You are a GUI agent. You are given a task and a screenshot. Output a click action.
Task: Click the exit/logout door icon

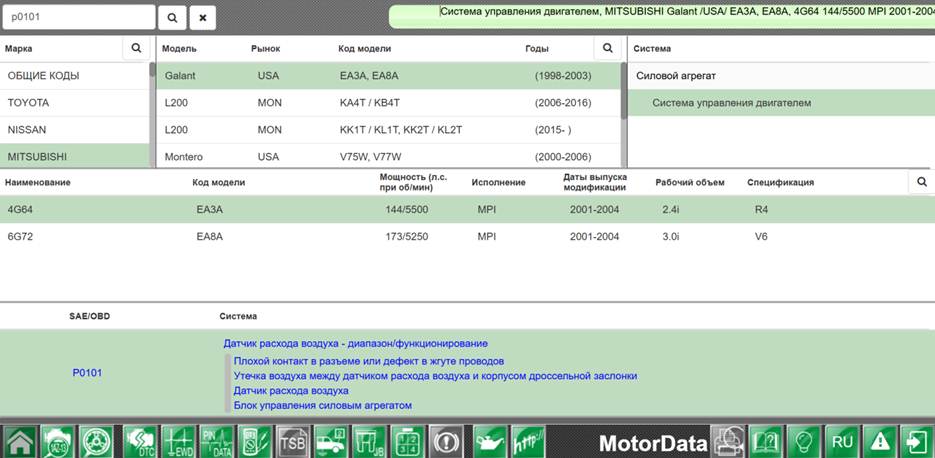click(x=918, y=442)
